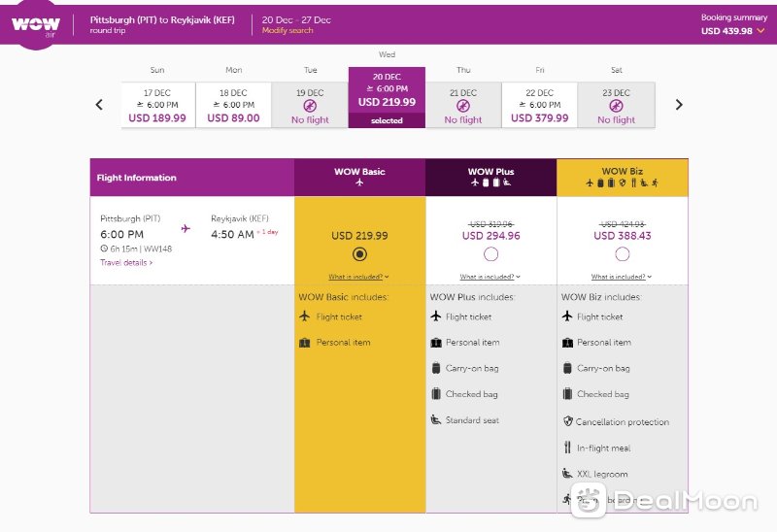The width and height of the screenshot is (777, 532).
Task: Choose the selected 20 DEC date tile
Action: point(387,98)
